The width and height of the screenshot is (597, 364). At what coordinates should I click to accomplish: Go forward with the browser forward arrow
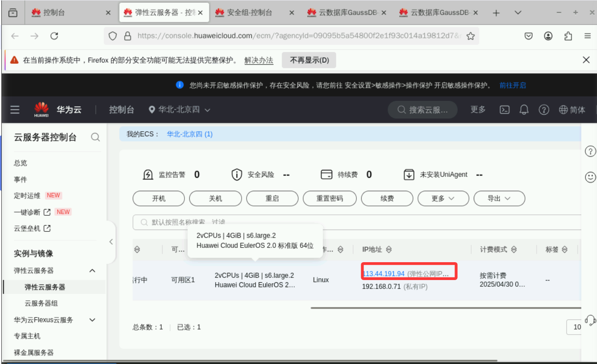pyautogui.click(x=34, y=36)
